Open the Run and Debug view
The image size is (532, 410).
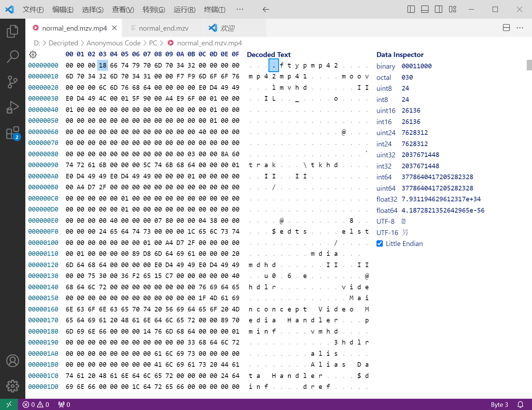coord(13,107)
